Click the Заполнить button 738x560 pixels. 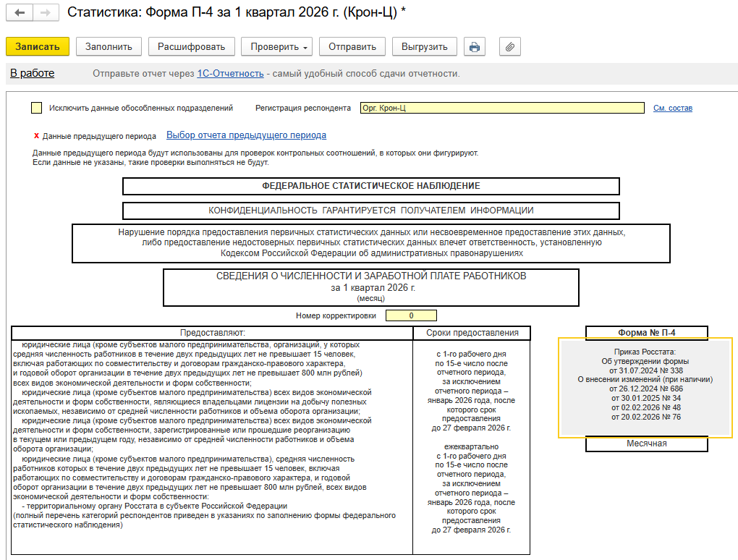(x=109, y=47)
